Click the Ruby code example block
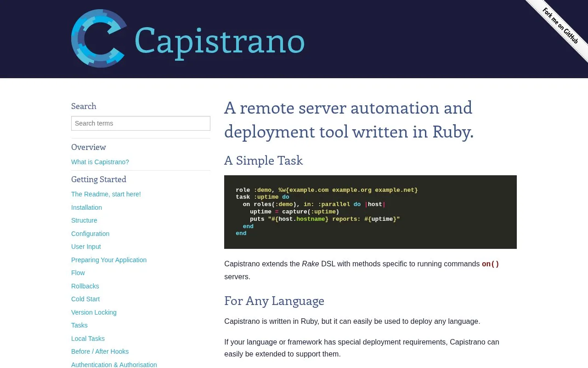Screen dimensions: 588x368 tap(370, 212)
